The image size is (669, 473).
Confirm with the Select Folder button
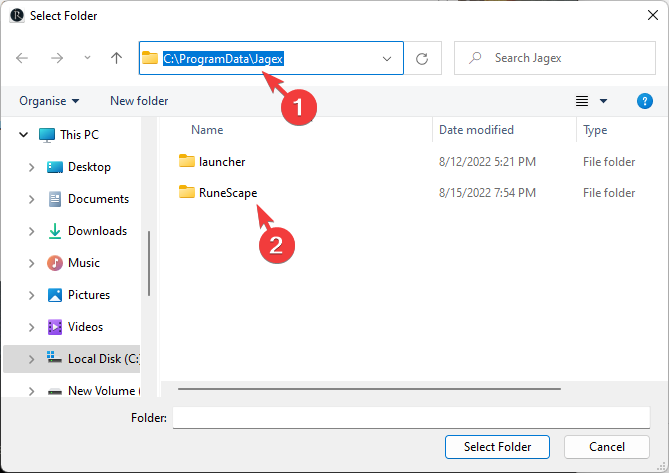pos(497,447)
